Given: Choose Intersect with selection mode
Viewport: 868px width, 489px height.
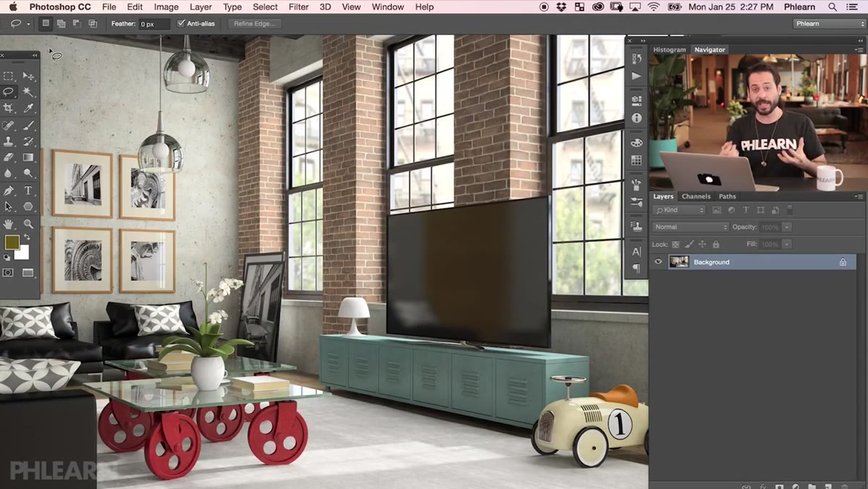Looking at the screenshot, I should (93, 24).
